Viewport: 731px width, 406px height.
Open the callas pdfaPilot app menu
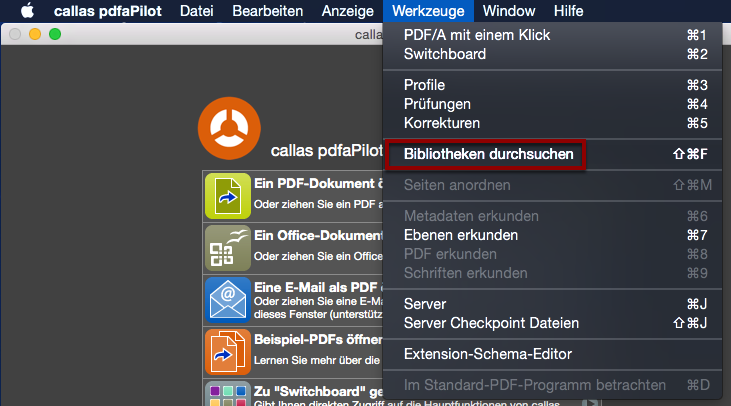click(x=108, y=11)
